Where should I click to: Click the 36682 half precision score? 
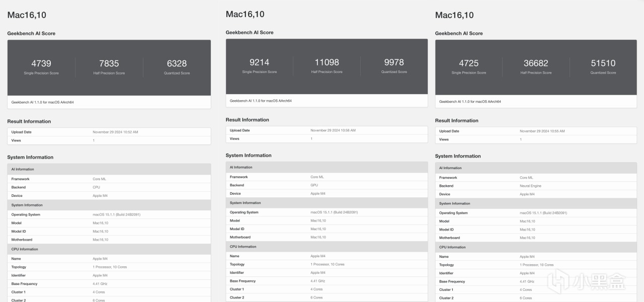point(536,63)
